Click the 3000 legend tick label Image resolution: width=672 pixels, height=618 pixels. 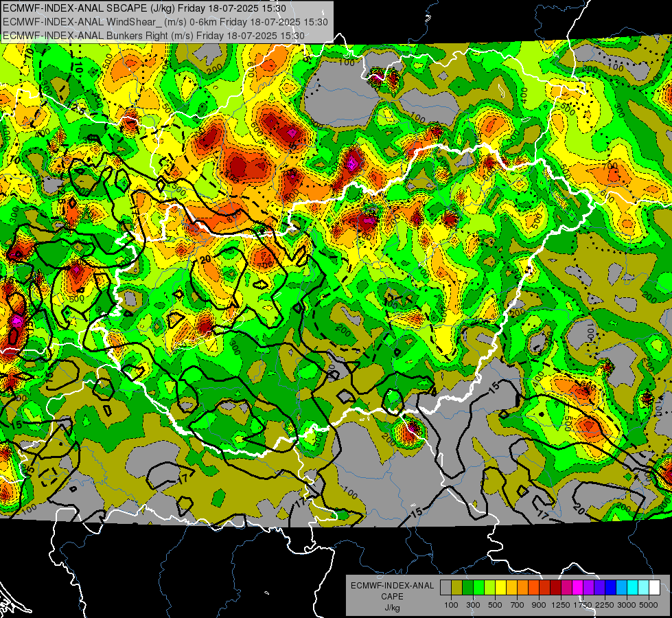coord(627,605)
